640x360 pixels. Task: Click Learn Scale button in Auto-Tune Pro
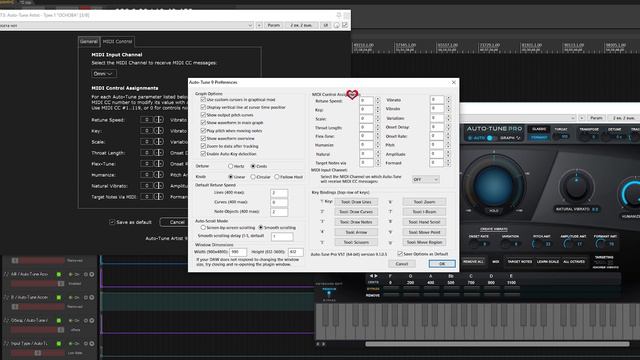[548, 262]
